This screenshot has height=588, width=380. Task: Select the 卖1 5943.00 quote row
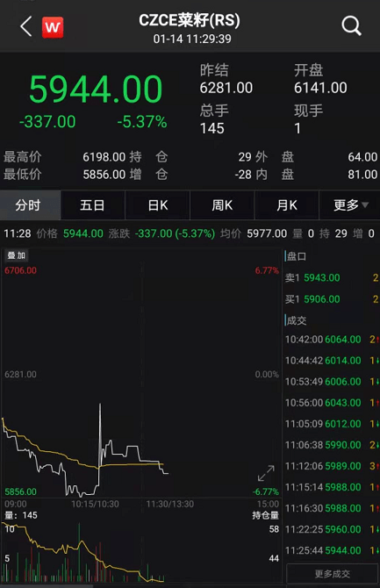(332, 278)
